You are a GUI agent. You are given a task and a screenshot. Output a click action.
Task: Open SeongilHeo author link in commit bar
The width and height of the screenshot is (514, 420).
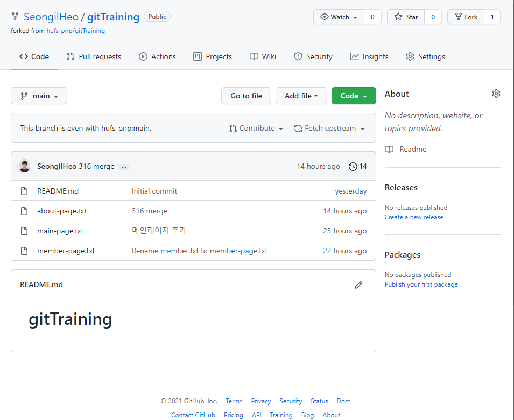[57, 166]
